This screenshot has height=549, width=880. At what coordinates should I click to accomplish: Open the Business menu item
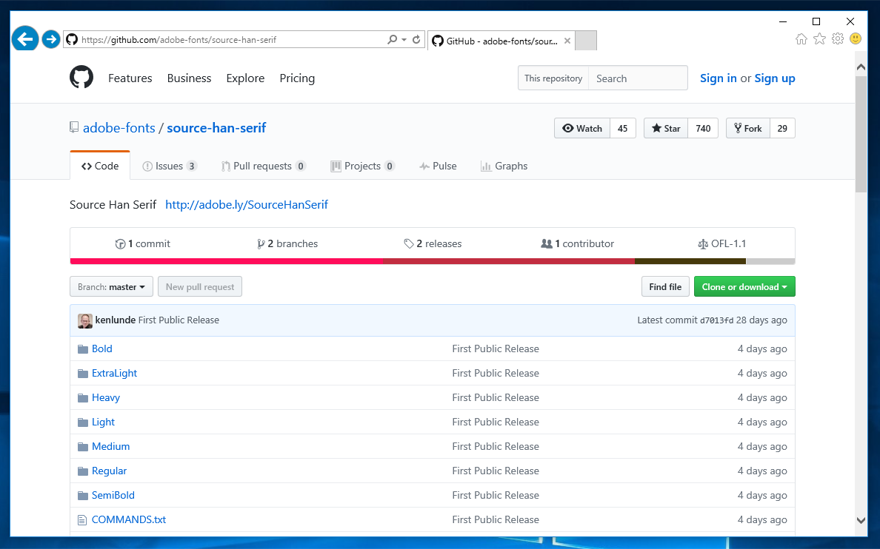(189, 78)
